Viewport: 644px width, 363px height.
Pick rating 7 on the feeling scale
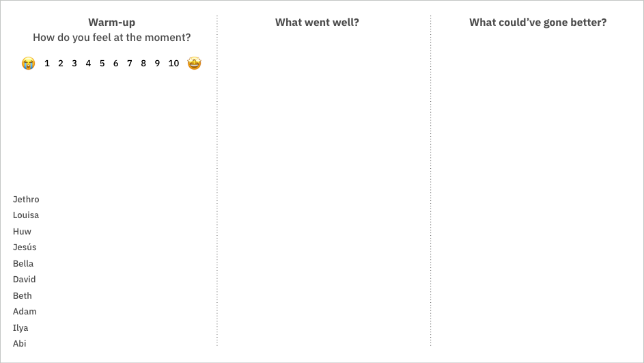[x=129, y=64]
